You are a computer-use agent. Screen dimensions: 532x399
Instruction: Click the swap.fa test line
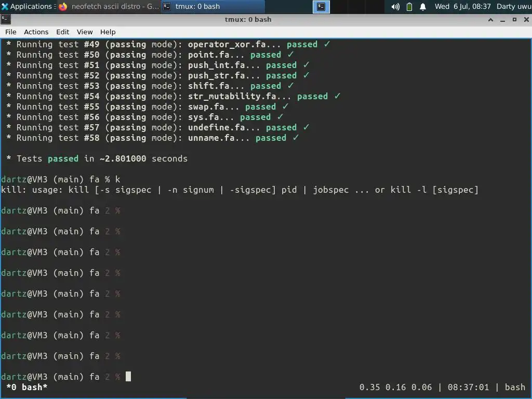click(x=147, y=107)
